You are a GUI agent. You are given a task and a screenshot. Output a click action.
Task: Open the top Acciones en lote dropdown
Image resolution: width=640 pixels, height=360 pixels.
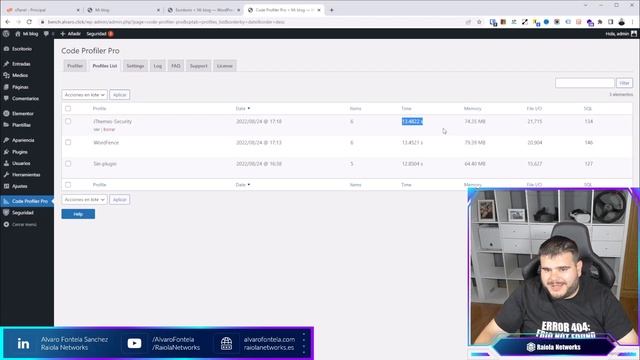84,95
